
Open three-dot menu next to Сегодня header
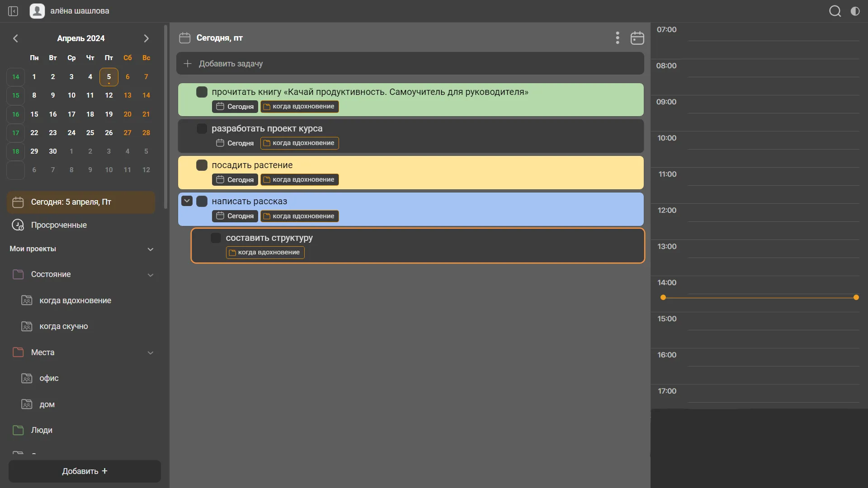point(618,38)
